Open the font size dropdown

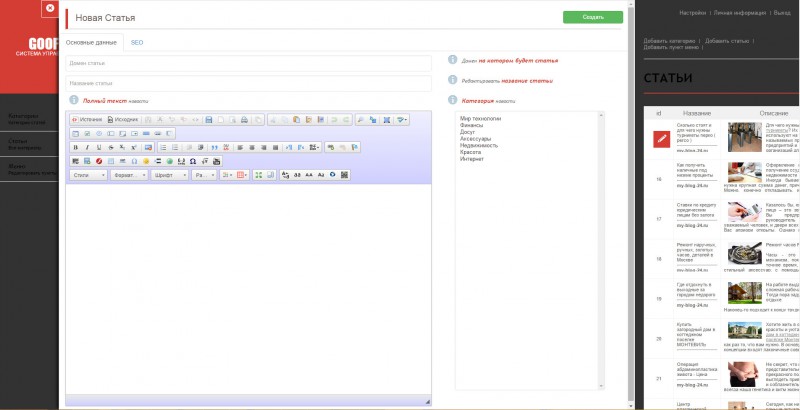click(x=204, y=175)
